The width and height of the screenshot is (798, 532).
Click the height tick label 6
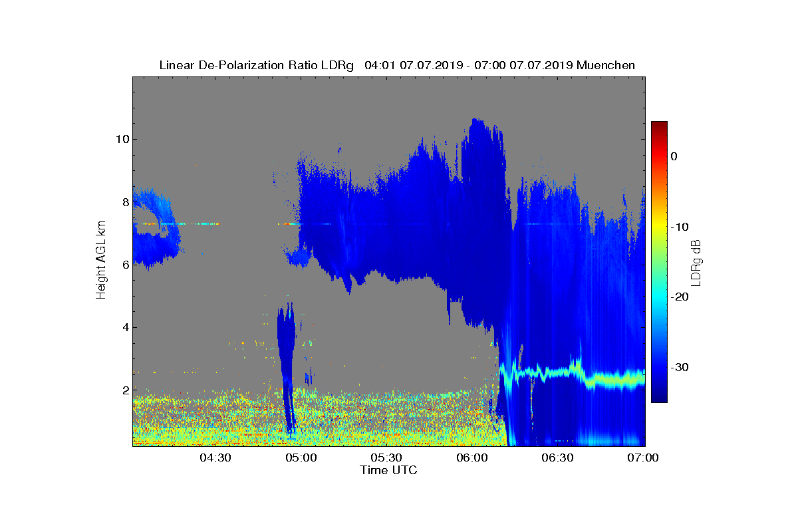point(124,265)
